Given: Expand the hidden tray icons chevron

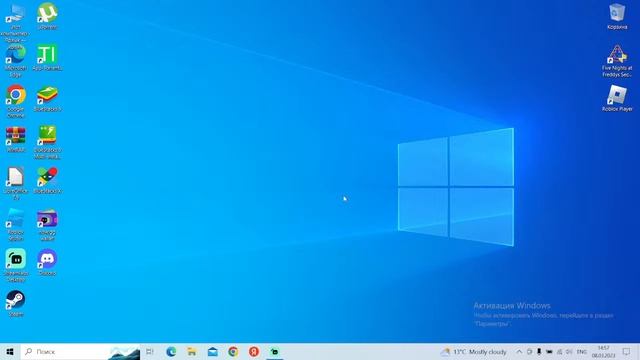Looking at the screenshot, I should (x=519, y=351).
